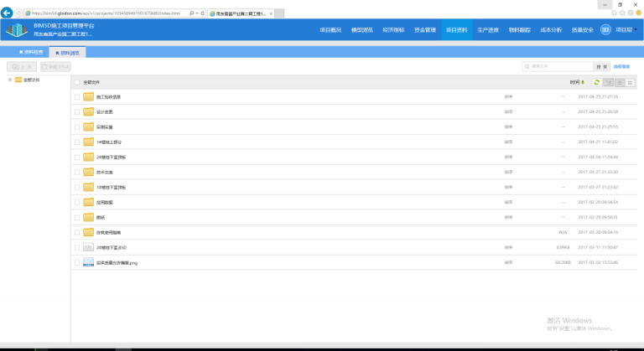Open the 项目层 dropdown in header

pos(626,30)
